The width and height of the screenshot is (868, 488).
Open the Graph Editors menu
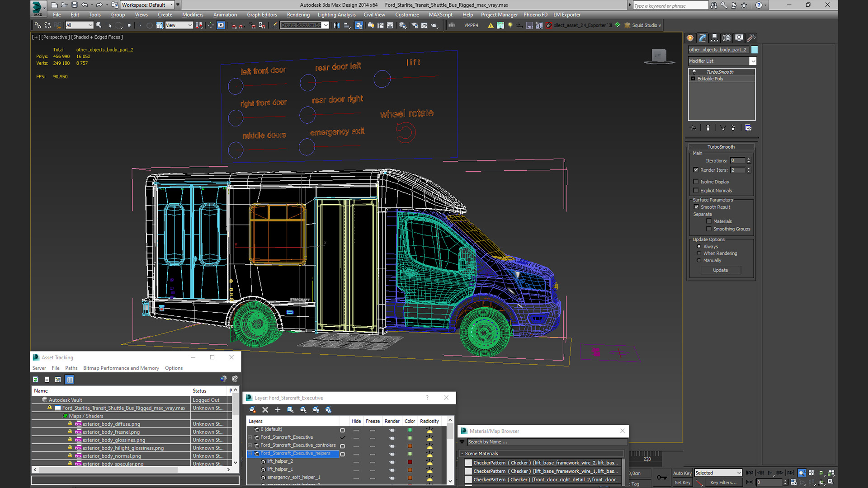click(x=262, y=15)
